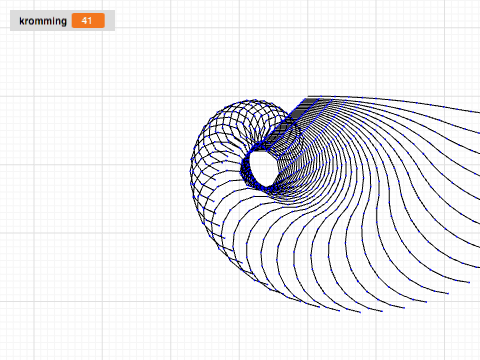Screen dimensions: 480x360
Task: Click the empty space under the curves' lower ends
Action: (333, 337)
